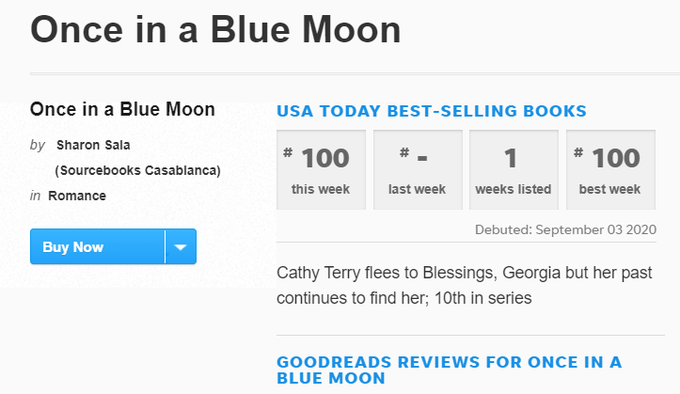Click the hash symbol in last week box
This screenshot has width=680, height=394.
tap(405, 152)
